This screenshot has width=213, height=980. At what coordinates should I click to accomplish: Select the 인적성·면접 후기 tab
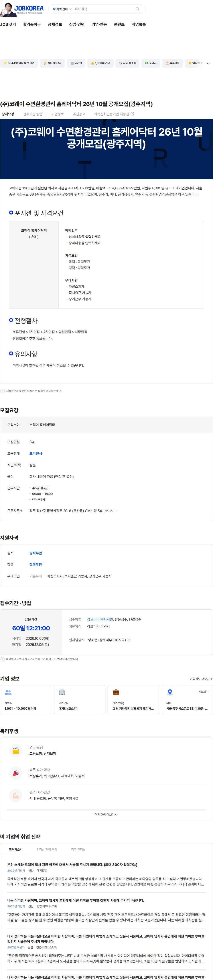[x=47, y=850]
